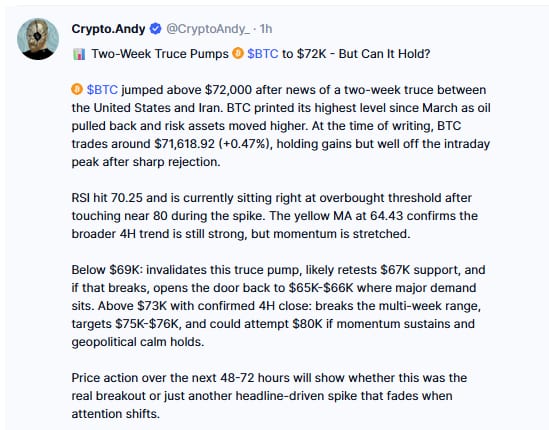
Task: Click the paragraph starting "Below $69K"
Action: [278, 306]
